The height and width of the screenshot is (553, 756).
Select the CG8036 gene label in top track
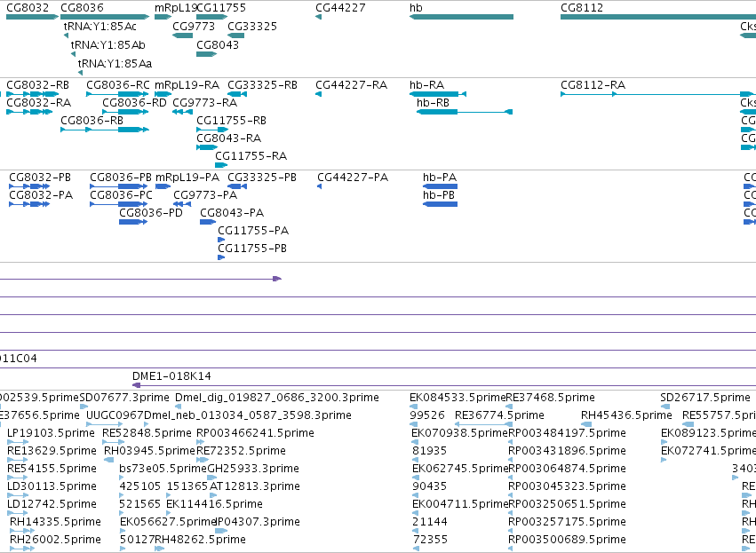[82, 8]
